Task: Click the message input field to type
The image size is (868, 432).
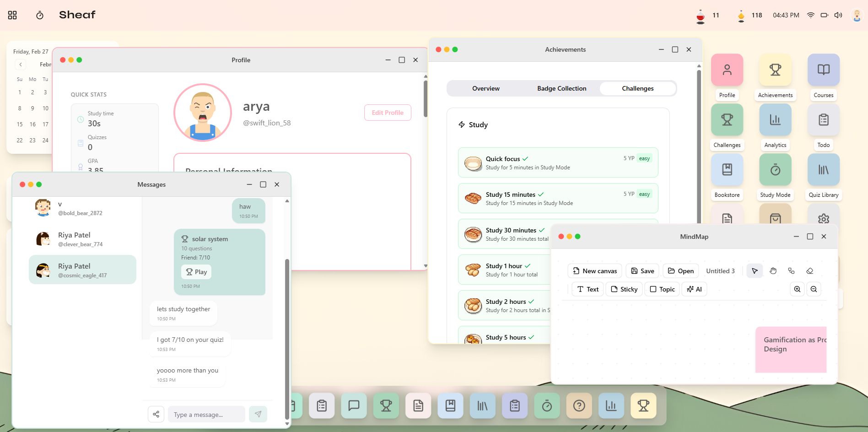Action: 206,414
